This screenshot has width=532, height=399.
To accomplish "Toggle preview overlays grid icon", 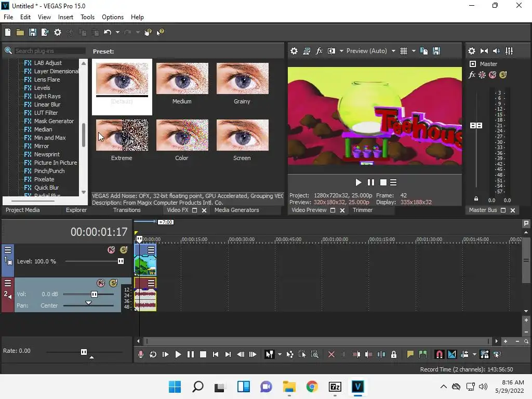I will pyautogui.click(x=403, y=51).
